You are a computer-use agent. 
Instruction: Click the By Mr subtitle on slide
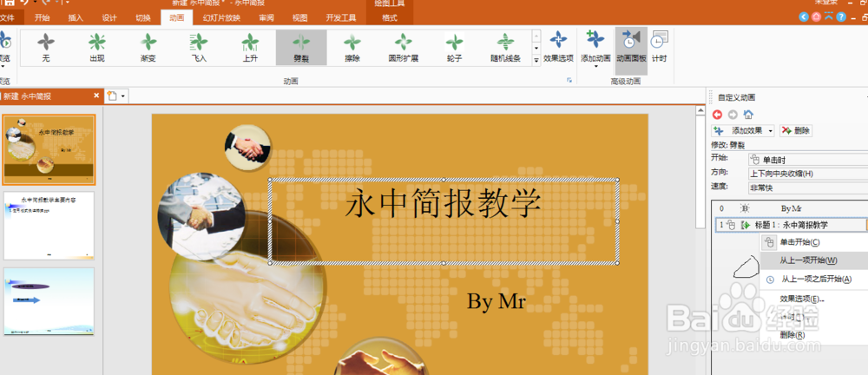pyautogui.click(x=496, y=300)
